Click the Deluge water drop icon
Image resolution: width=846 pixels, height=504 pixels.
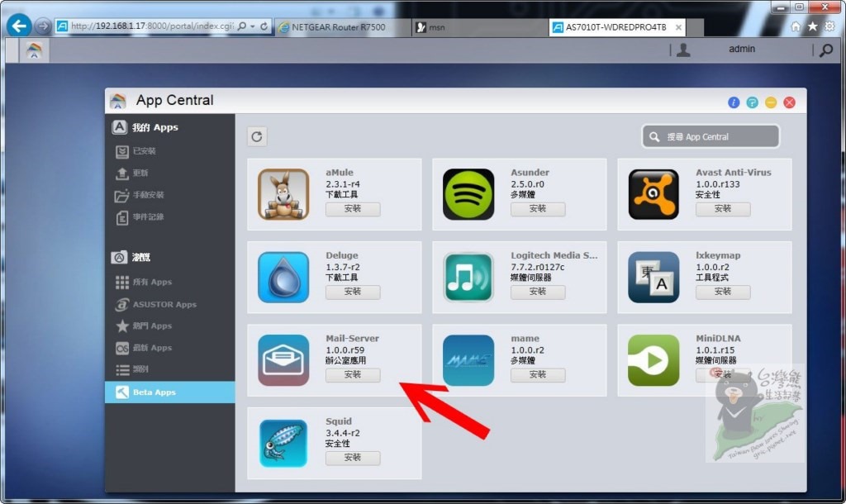pos(283,278)
